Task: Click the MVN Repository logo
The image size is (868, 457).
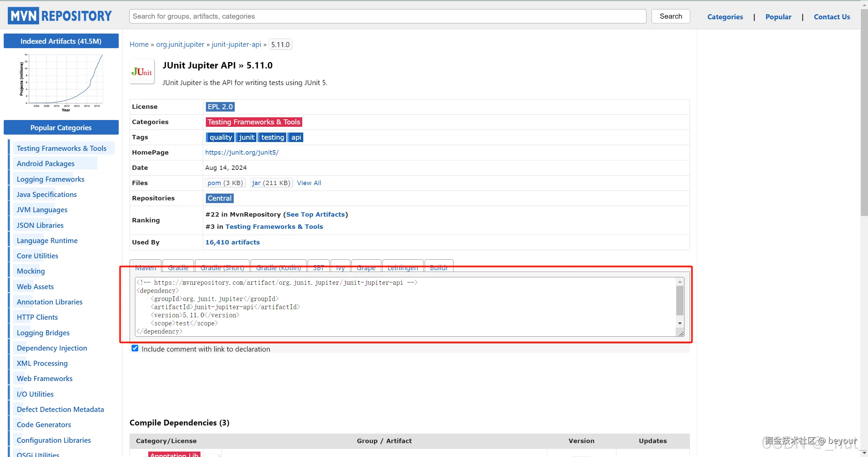Action: coord(60,16)
